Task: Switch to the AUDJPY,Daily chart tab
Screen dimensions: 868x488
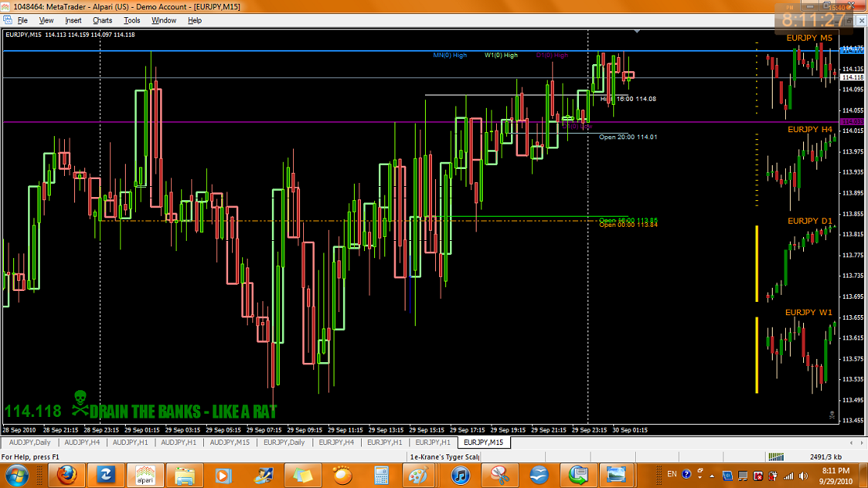Action: (30, 443)
